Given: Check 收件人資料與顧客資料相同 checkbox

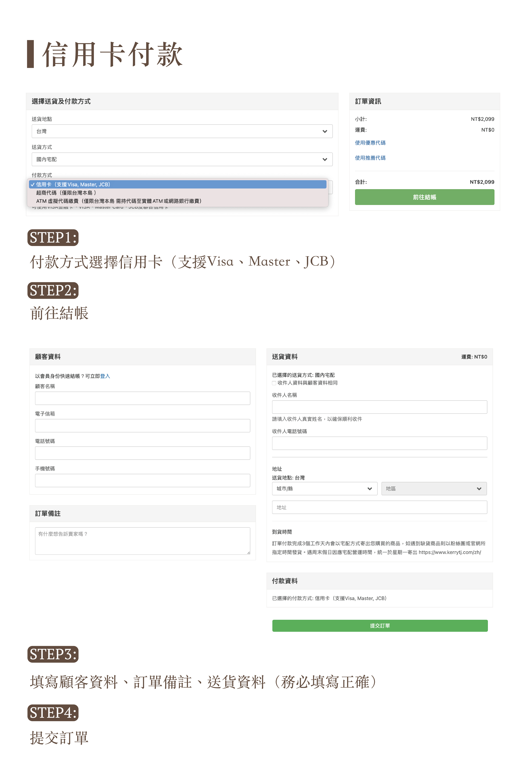Looking at the screenshot, I should (274, 383).
